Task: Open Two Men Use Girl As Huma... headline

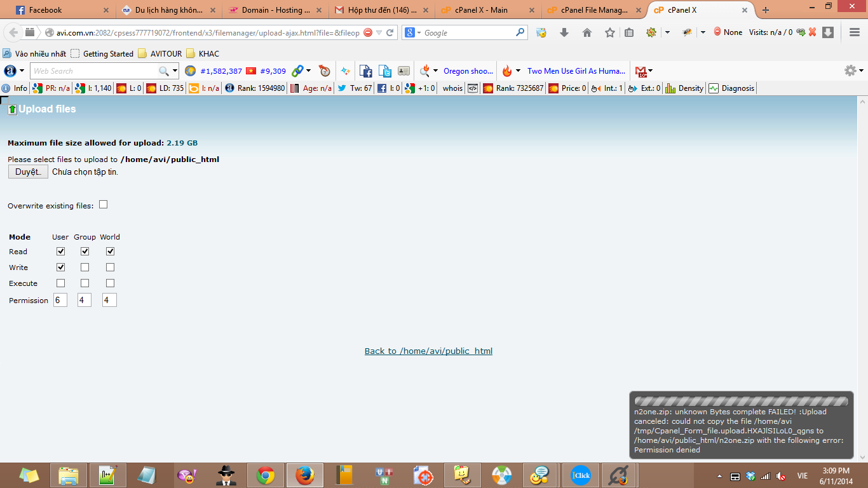Action: [576, 71]
